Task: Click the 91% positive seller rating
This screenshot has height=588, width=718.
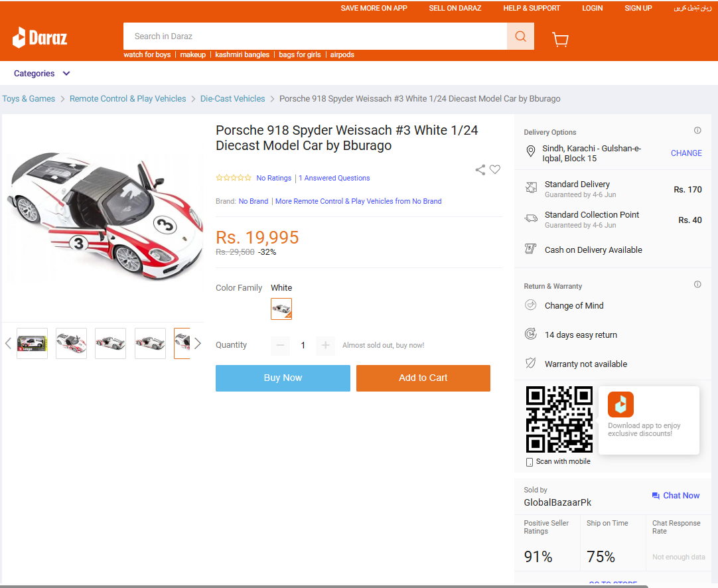Action: click(x=538, y=557)
